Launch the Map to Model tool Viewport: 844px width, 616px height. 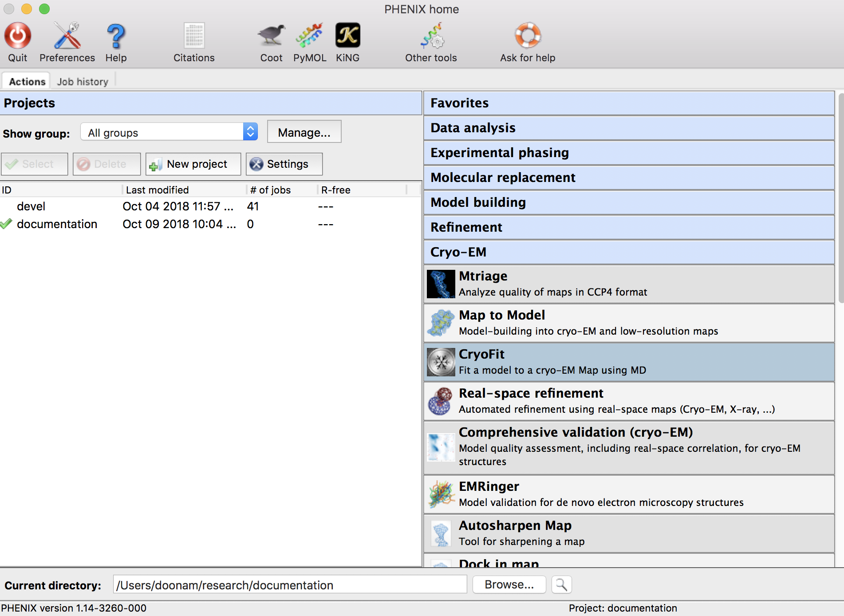point(577,322)
